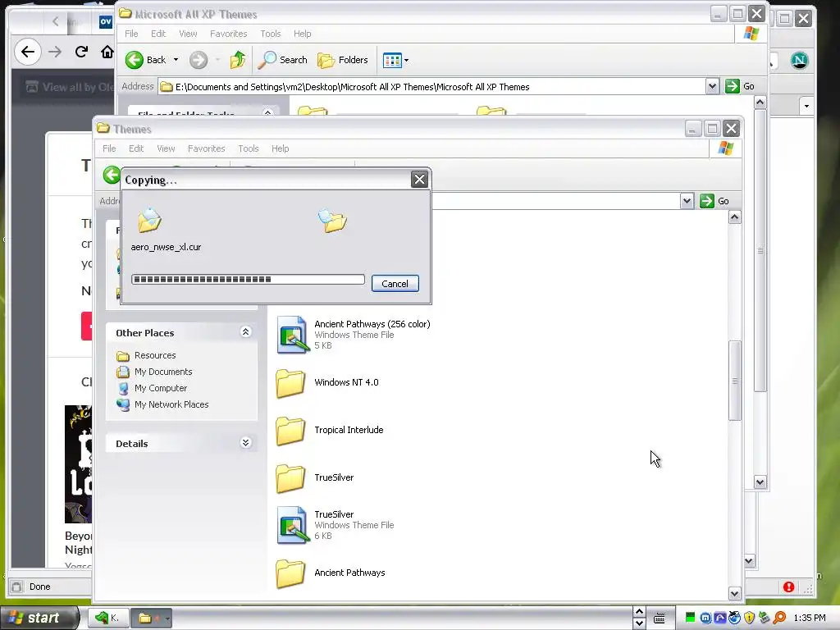This screenshot has height=630, width=840.
Task: Click green Back arrow in Themes window
Action: [112, 175]
